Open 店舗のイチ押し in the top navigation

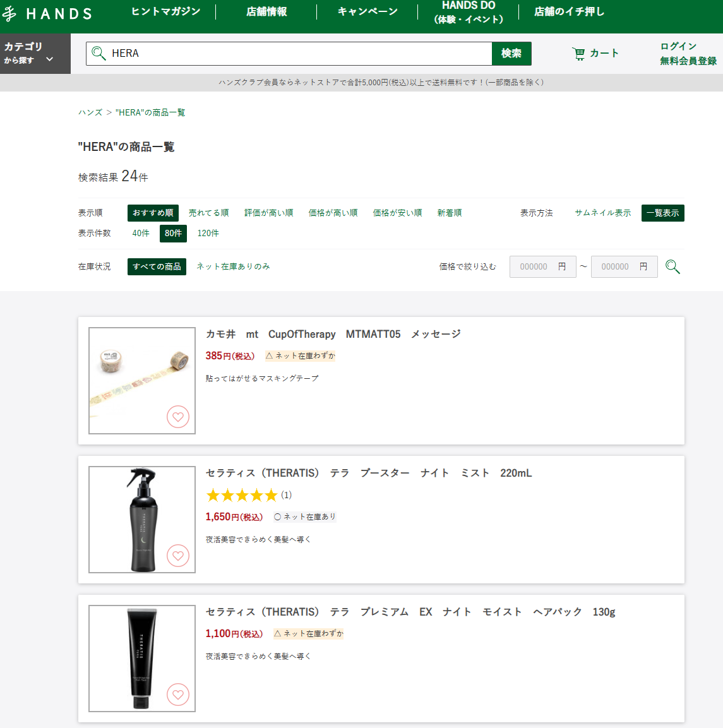click(x=570, y=11)
